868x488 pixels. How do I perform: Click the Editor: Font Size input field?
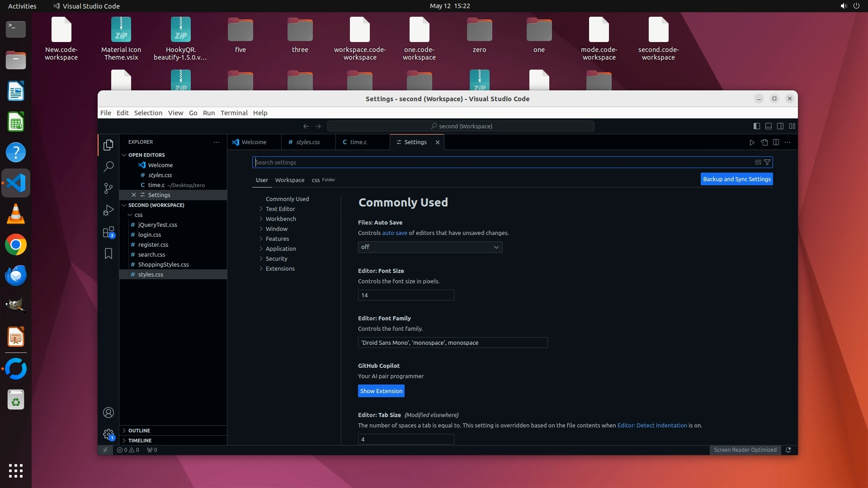coord(406,296)
